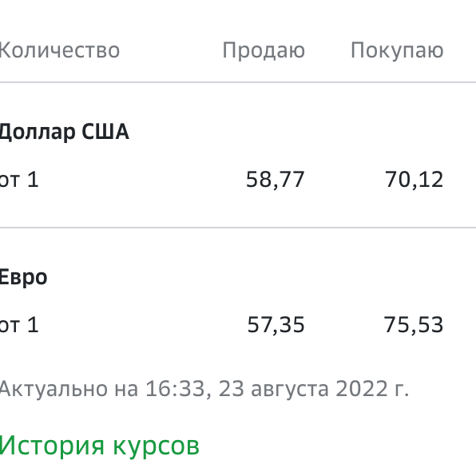Click the Количество column header
The width and height of the screenshot is (476, 460).
pos(59,50)
